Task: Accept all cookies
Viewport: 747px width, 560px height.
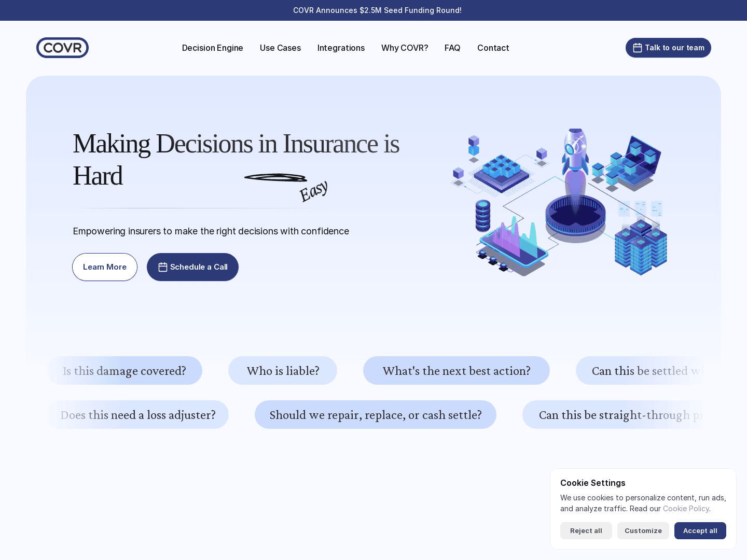Action: [700, 530]
